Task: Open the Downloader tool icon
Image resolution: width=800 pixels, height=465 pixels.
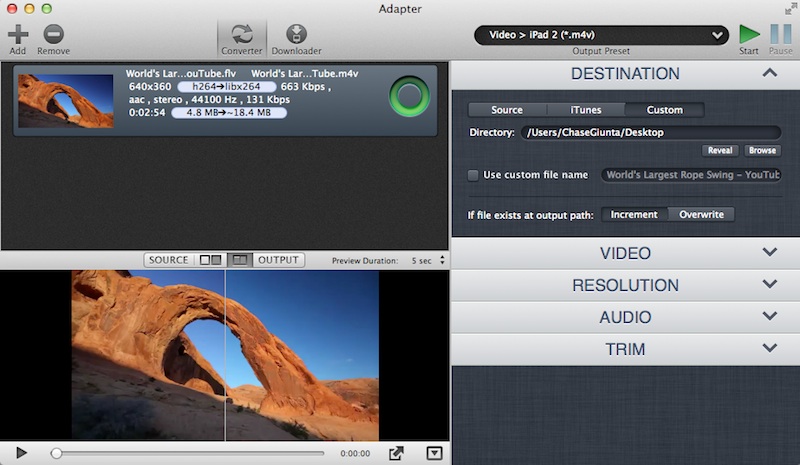Action: [296, 34]
